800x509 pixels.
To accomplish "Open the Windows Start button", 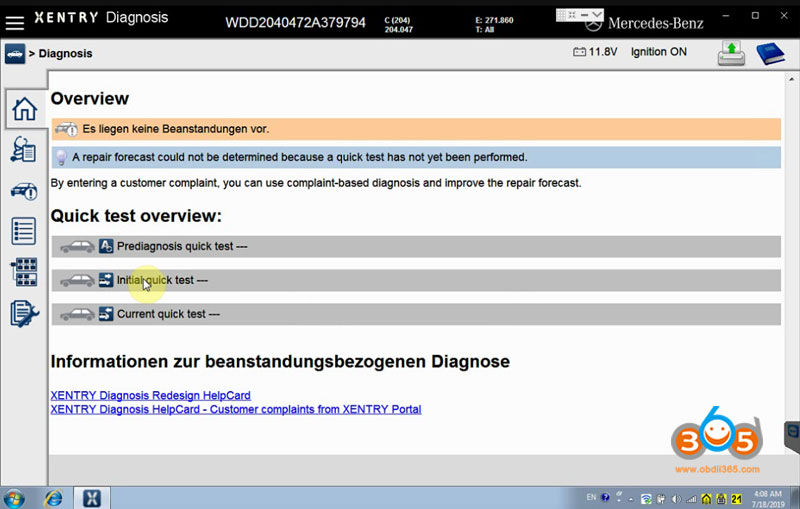I will [x=13, y=499].
